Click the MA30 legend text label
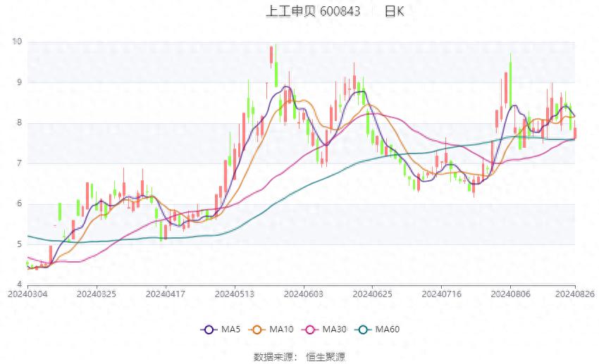The height and width of the screenshot is (364, 599). (334, 330)
